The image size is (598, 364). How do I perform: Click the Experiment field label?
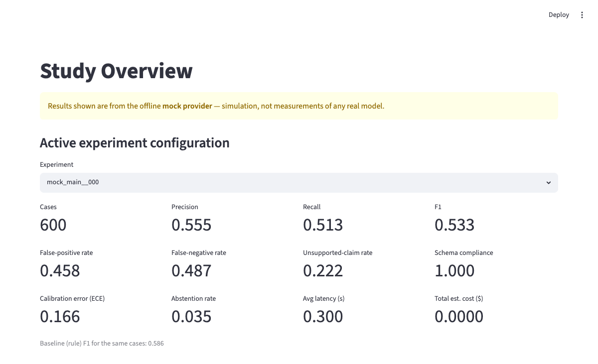click(x=56, y=164)
